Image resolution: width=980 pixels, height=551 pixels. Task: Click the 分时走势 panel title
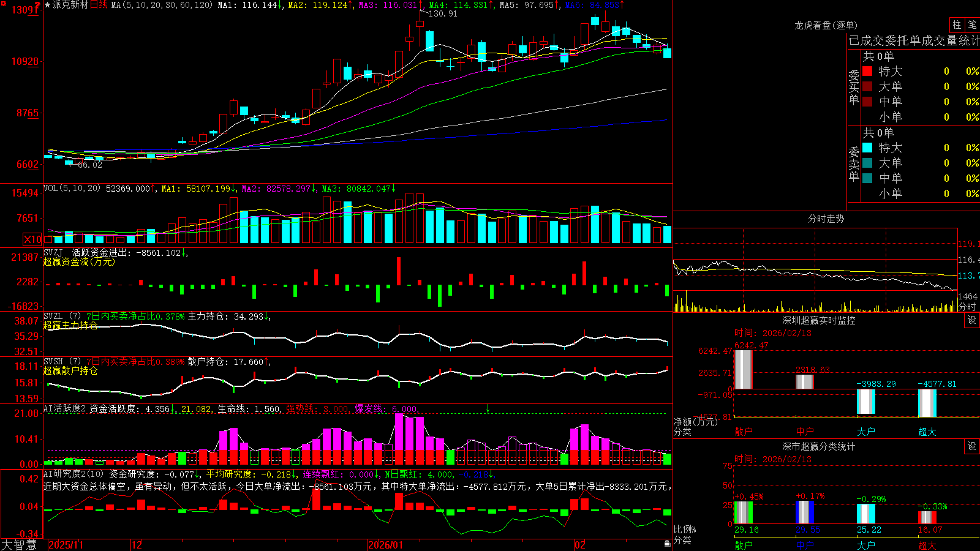[826, 219]
